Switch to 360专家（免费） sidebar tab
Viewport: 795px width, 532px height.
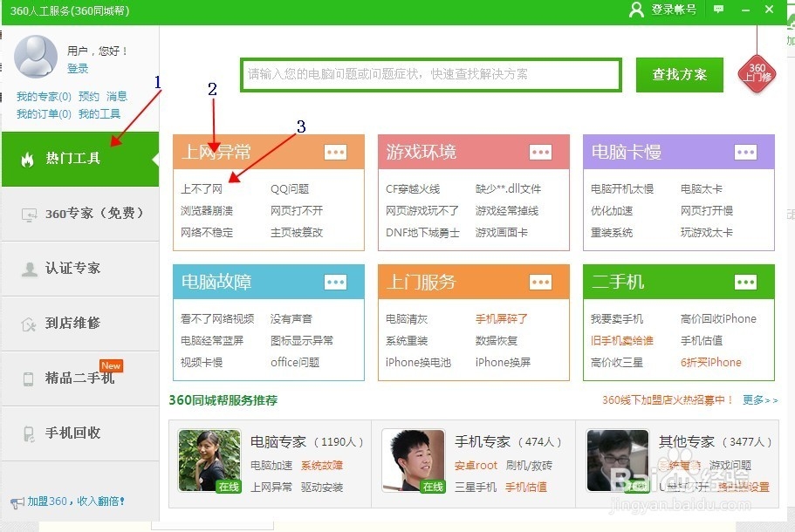click(x=80, y=214)
